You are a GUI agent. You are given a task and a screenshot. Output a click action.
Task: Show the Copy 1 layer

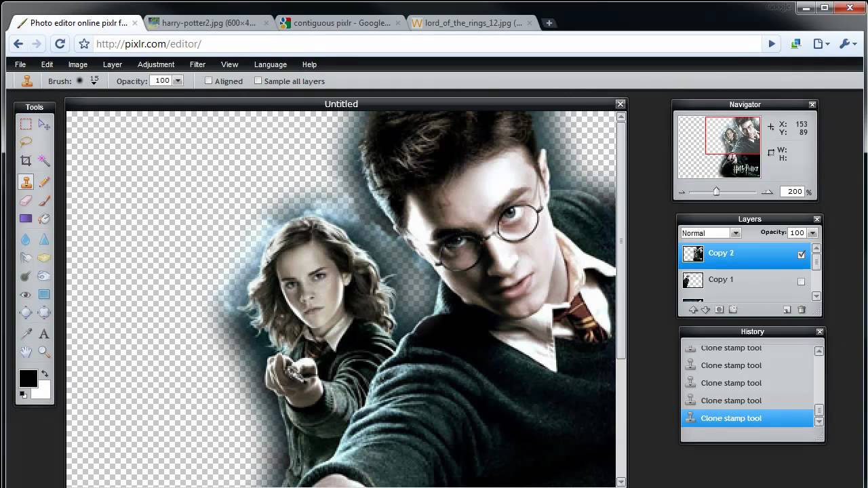802,281
